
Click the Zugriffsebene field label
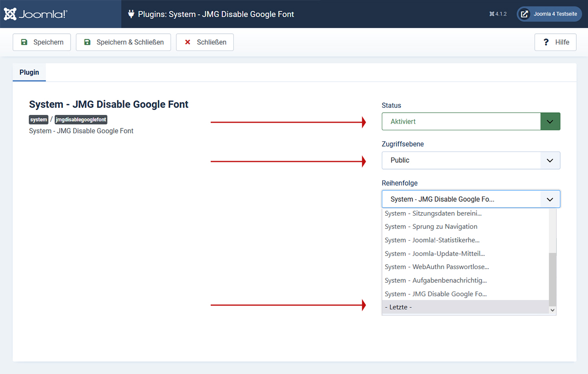pyautogui.click(x=403, y=144)
